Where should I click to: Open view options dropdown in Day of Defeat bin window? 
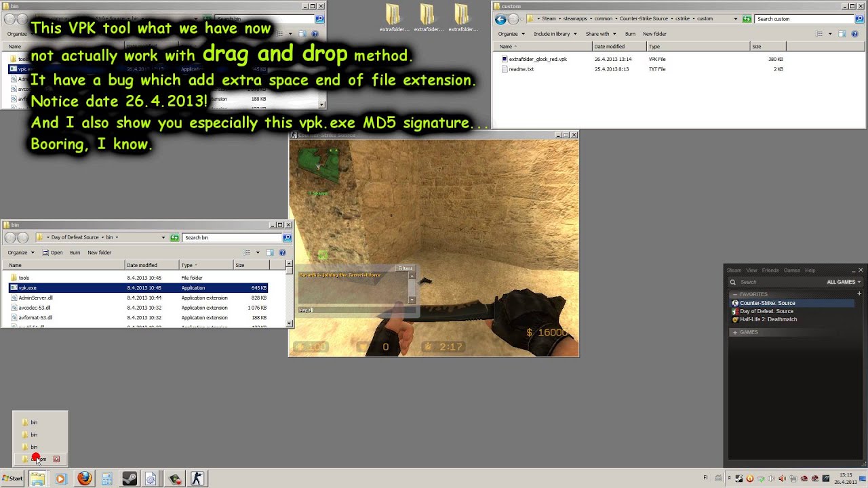[x=257, y=252]
